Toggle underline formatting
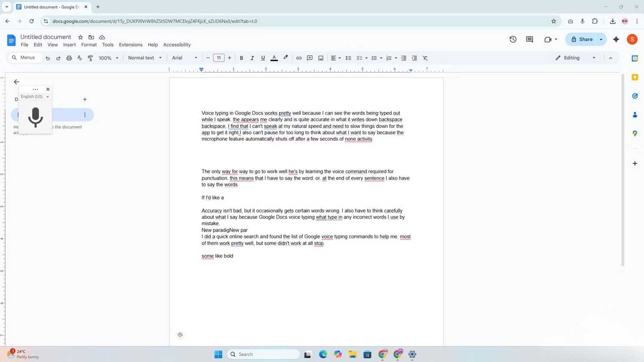Screen dimensions: 644x362 pyautogui.click(x=263, y=57)
